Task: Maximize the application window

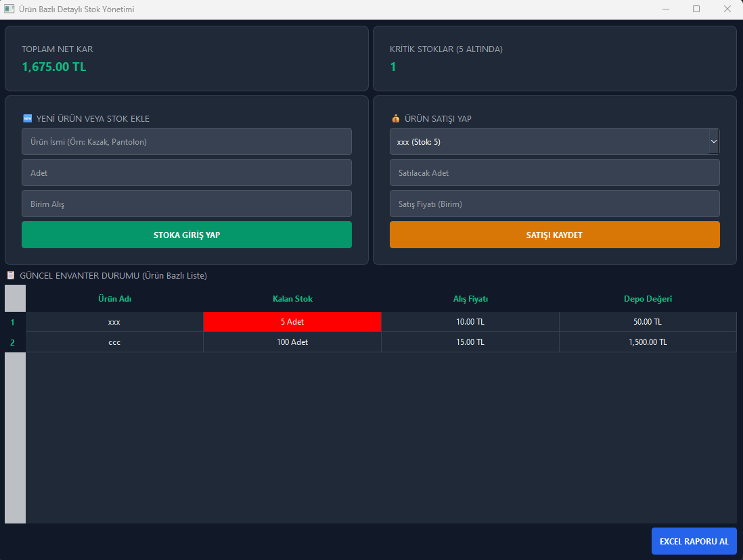Action: pos(696,9)
